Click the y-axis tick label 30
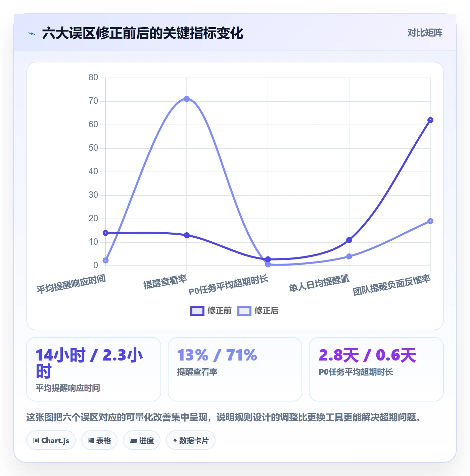 (x=93, y=195)
